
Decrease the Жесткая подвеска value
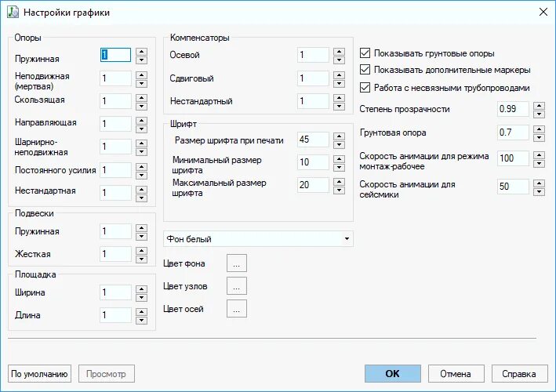click(141, 259)
